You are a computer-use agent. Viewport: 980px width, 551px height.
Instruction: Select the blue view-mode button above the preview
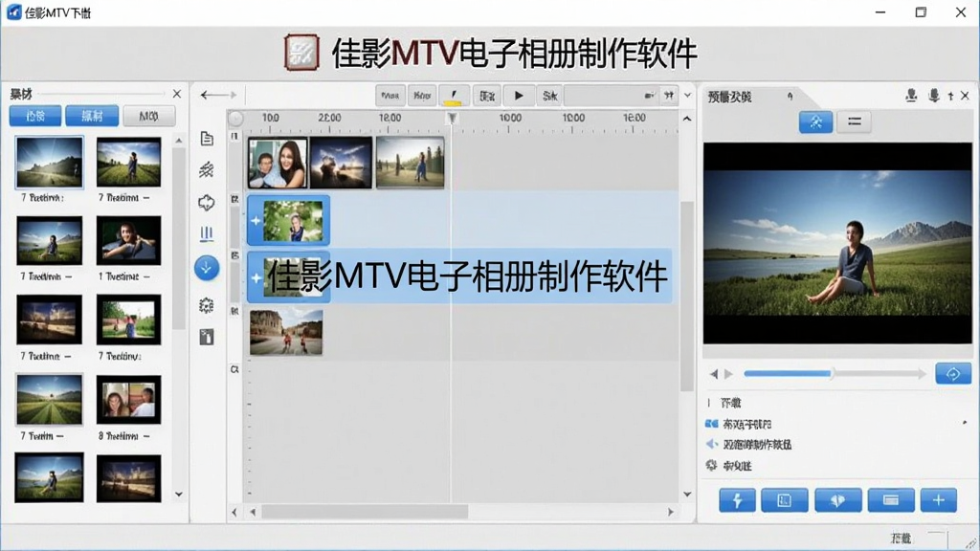click(x=815, y=121)
